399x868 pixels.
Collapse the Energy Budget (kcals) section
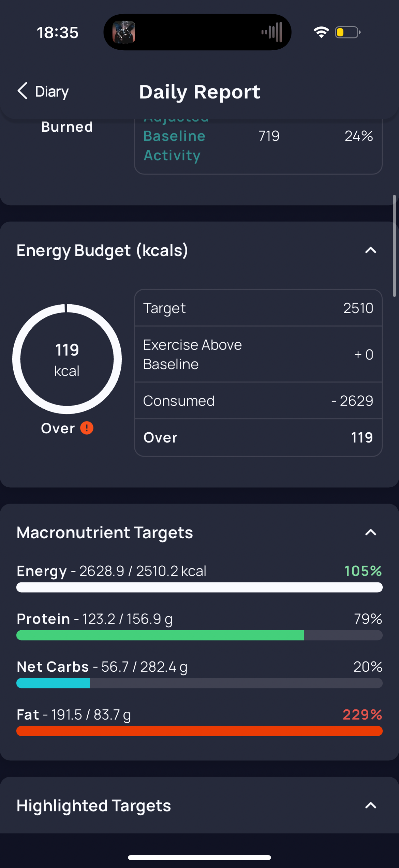[x=371, y=250]
